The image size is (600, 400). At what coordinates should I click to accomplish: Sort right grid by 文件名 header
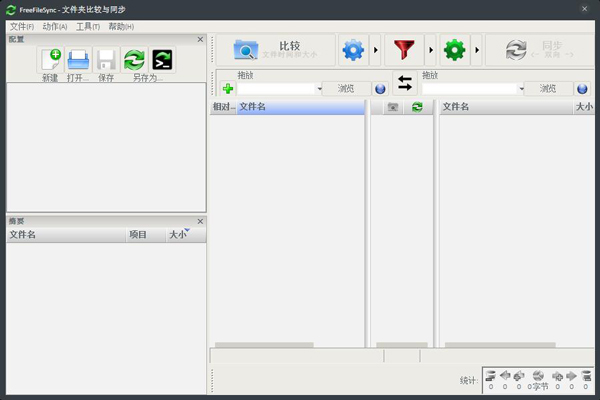coord(506,107)
